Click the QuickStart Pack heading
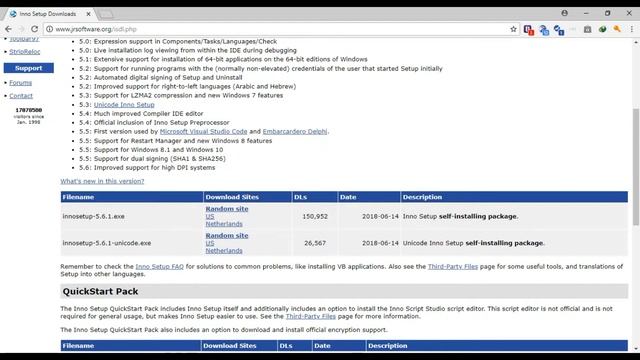The height and width of the screenshot is (360, 640). (100, 291)
